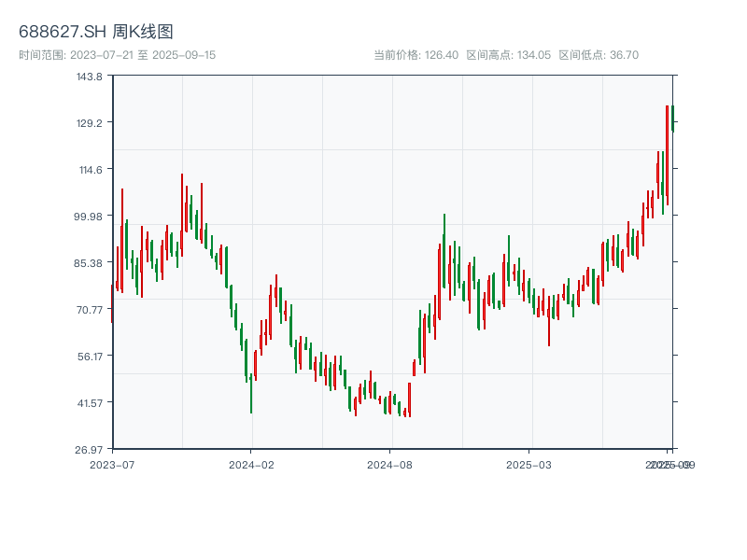Click the y-axis value 26.97
Screen dimensions: 747x560
pos(89,450)
